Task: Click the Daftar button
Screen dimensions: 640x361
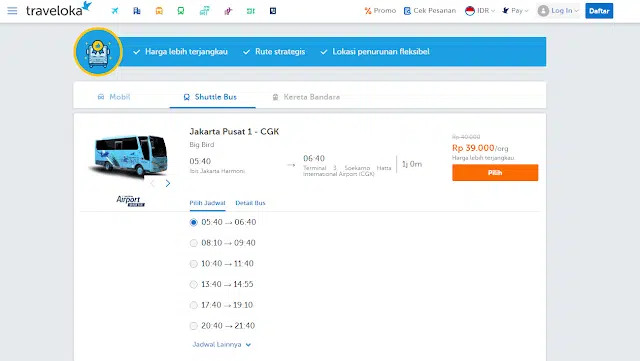Action: (x=599, y=11)
